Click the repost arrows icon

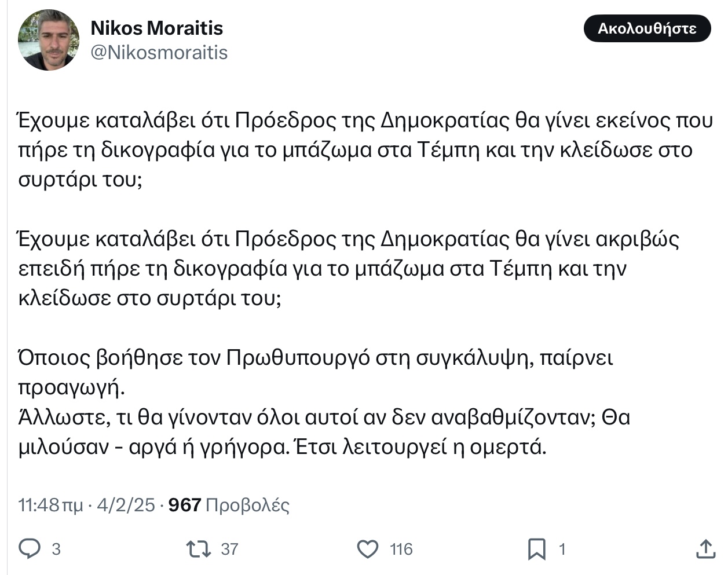199,548
